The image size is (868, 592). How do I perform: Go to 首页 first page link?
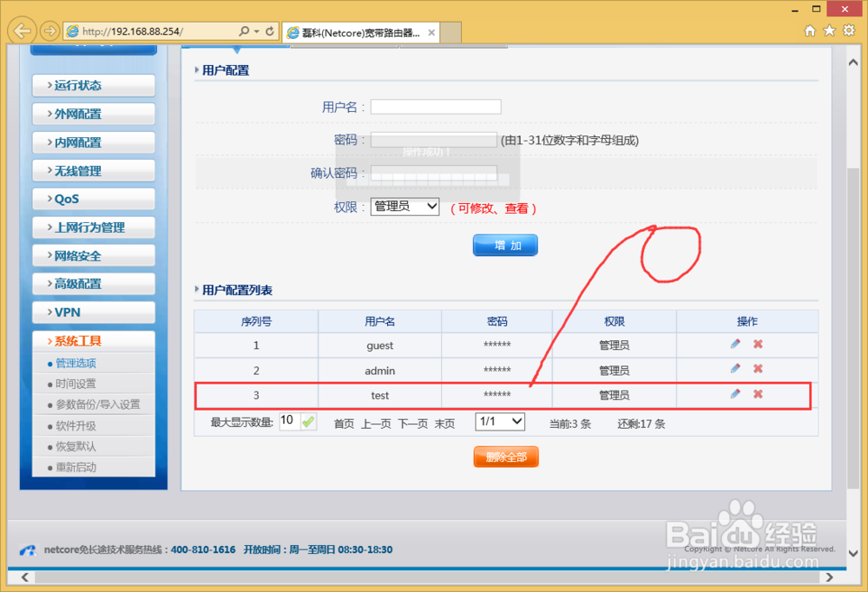coord(344,424)
